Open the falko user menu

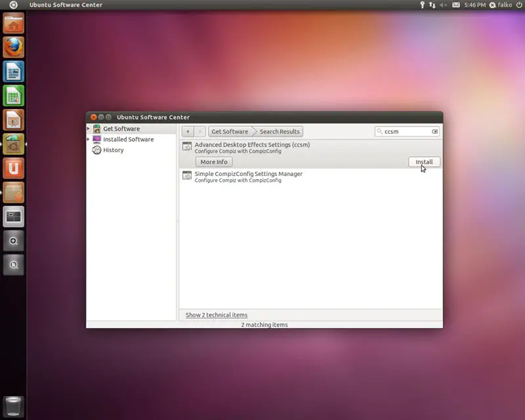tap(501, 5)
